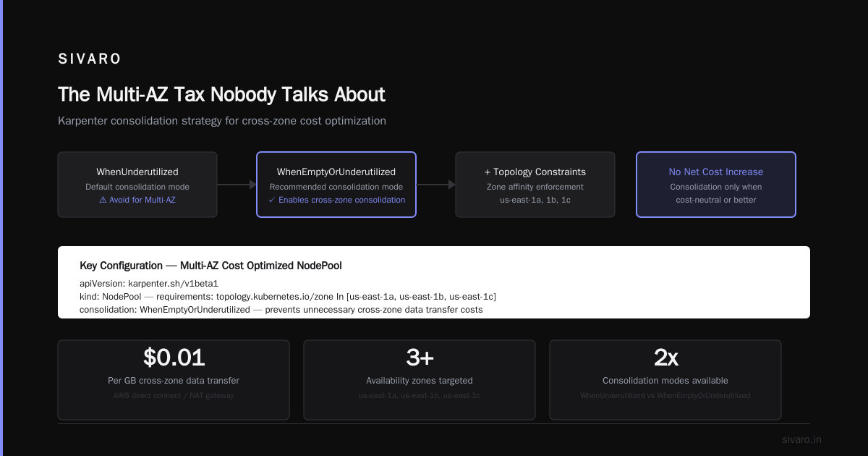Click the warning icon beside Avoid for Multi-AZ
Screen dimensions: 868x456
pos(103,200)
